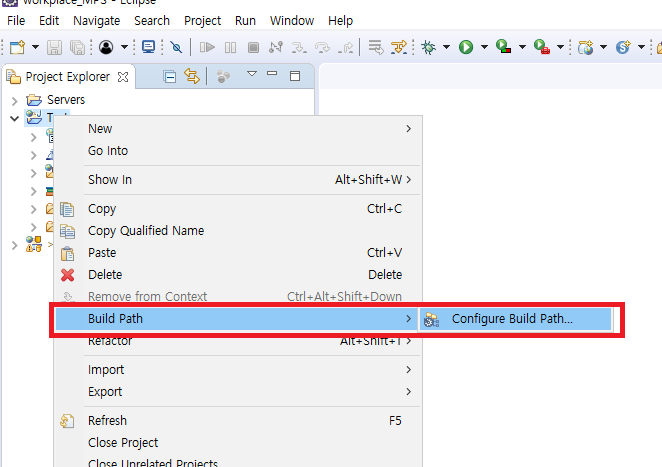
Task: Open the Build Path submenu entry
Action: point(236,319)
